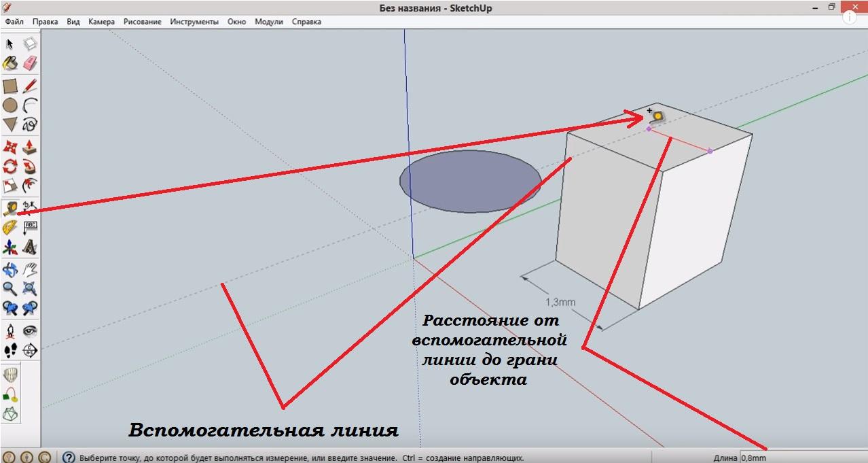Image resolution: width=868 pixels, height=463 pixels.
Task: Select the Pan hand tool
Action: click(x=30, y=269)
